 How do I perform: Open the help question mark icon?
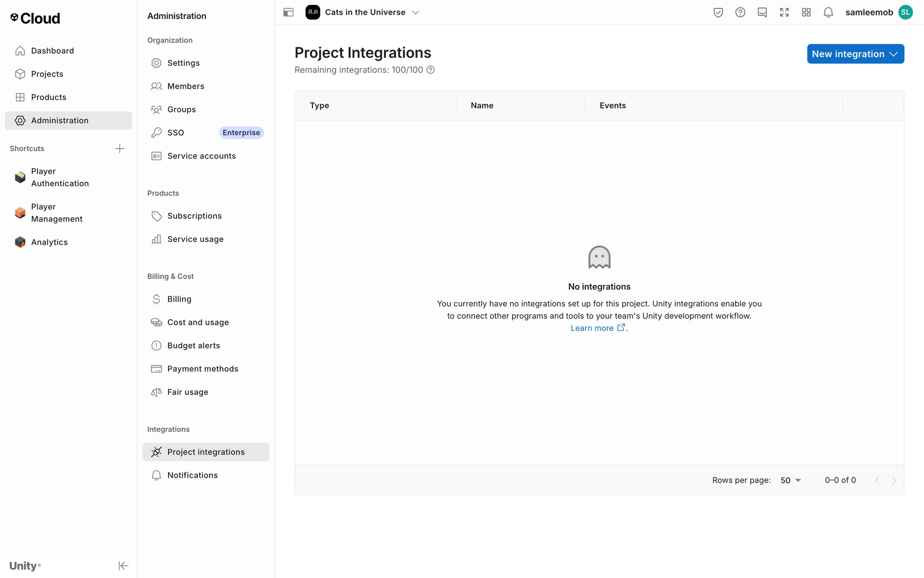(740, 13)
